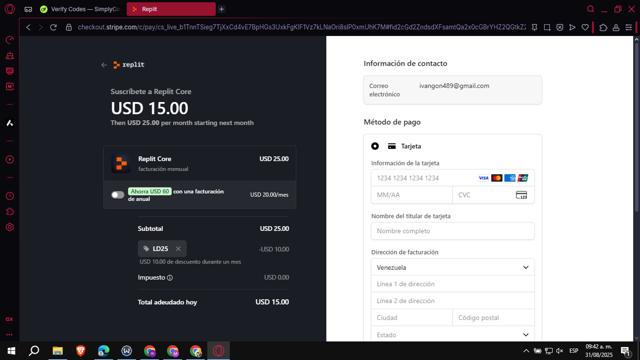The image size is (640, 360).
Task: Open the ad blocker shield icon
Action: pyautogui.click(x=560, y=27)
